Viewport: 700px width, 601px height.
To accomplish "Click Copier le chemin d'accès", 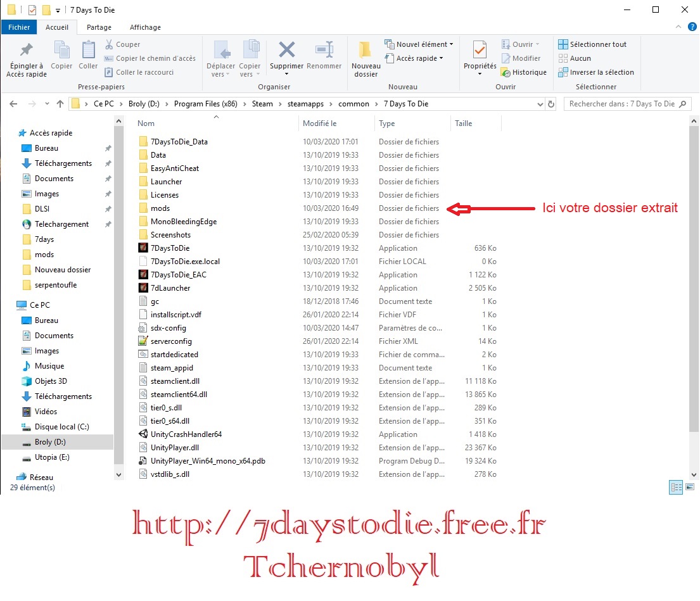I will [150, 58].
